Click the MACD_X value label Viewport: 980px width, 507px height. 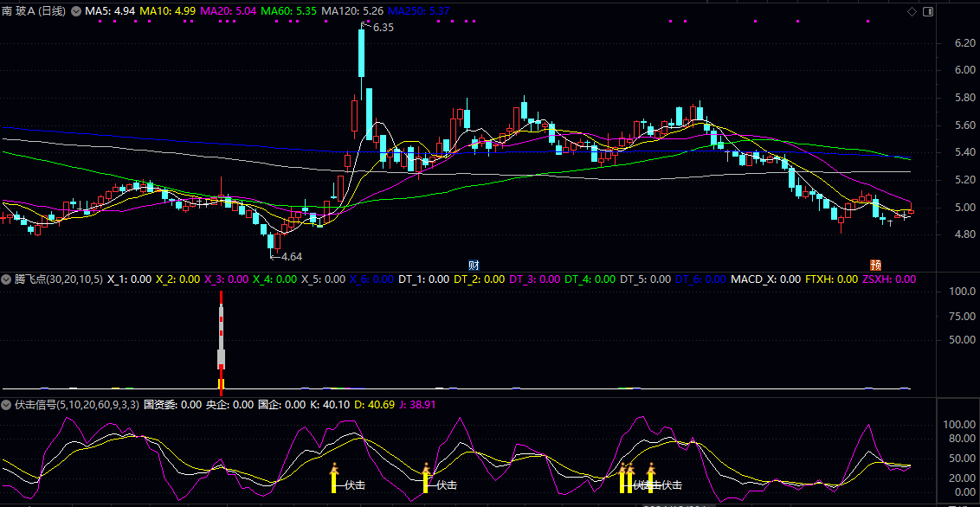pyautogui.click(x=765, y=279)
